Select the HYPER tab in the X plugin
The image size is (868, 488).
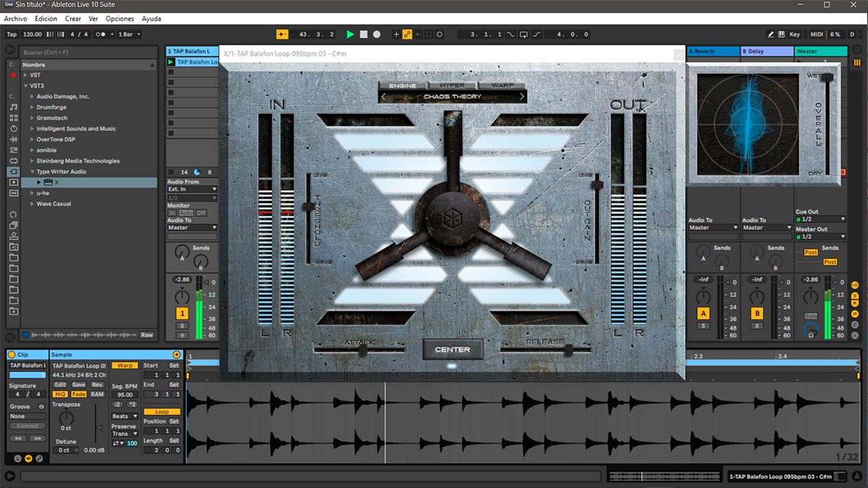pyautogui.click(x=453, y=85)
